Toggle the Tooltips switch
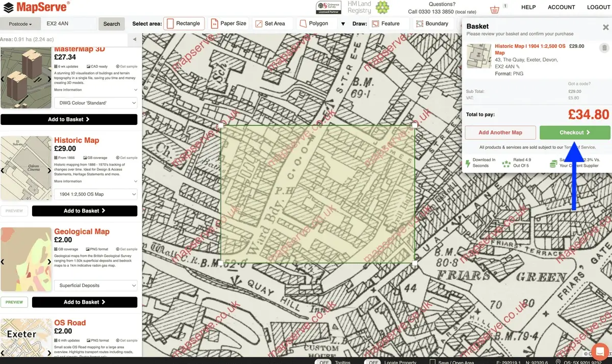Image resolution: width=612 pixels, height=364 pixels. (x=322, y=362)
